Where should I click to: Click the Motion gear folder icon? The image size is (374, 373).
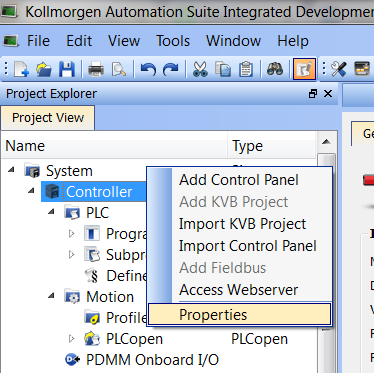click(72, 297)
